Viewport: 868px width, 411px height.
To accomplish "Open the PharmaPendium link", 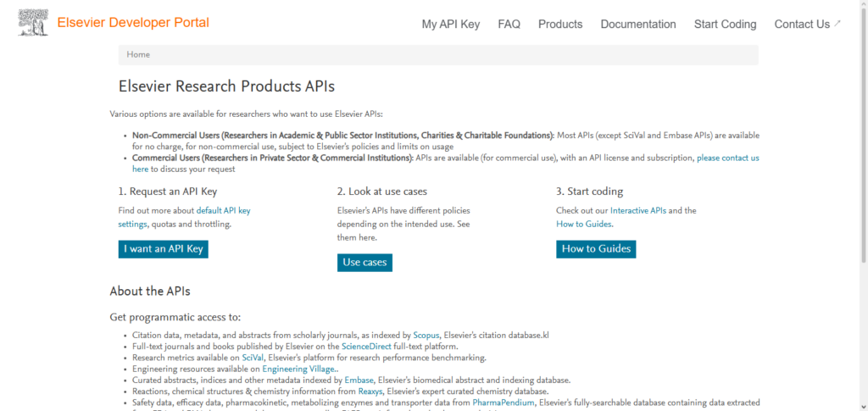I will point(504,403).
